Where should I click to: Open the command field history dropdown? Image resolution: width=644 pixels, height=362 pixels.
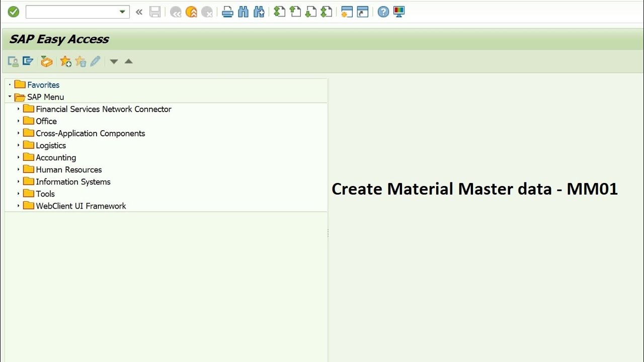(x=123, y=12)
